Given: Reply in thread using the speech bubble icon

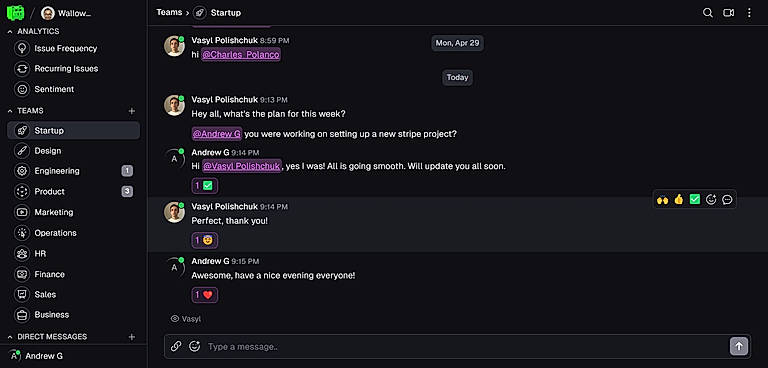Looking at the screenshot, I should coord(727,199).
